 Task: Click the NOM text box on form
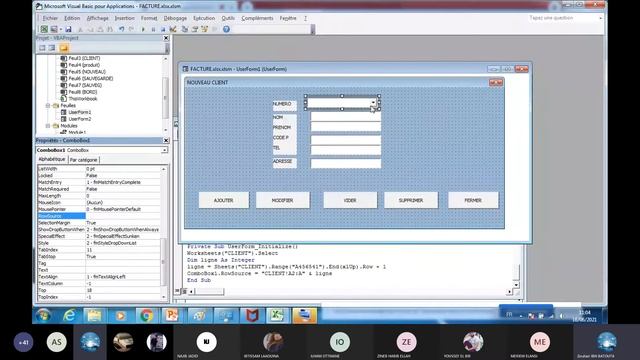coord(346,117)
